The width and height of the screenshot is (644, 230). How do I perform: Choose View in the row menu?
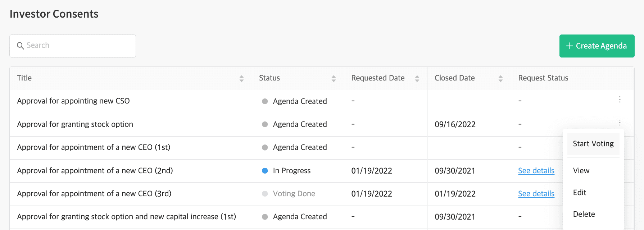click(581, 171)
